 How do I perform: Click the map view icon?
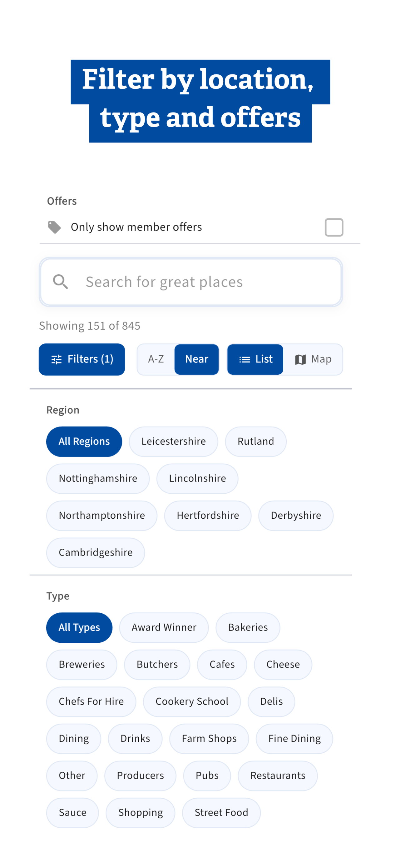[x=300, y=360]
